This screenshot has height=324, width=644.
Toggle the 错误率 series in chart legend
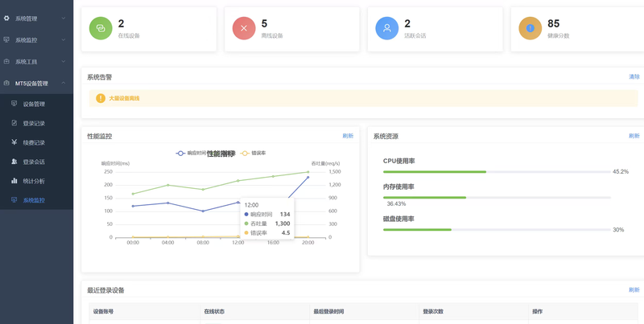coord(254,153)
